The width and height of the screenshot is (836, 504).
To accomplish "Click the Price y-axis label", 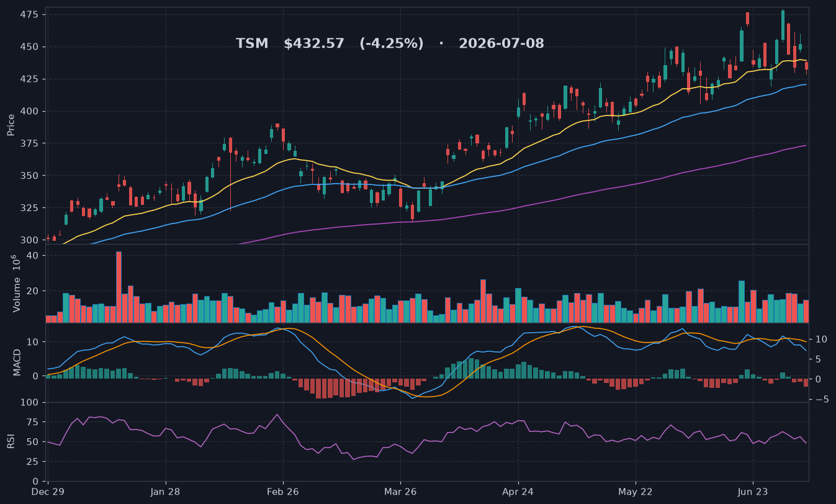I will (x=11, y=125).
